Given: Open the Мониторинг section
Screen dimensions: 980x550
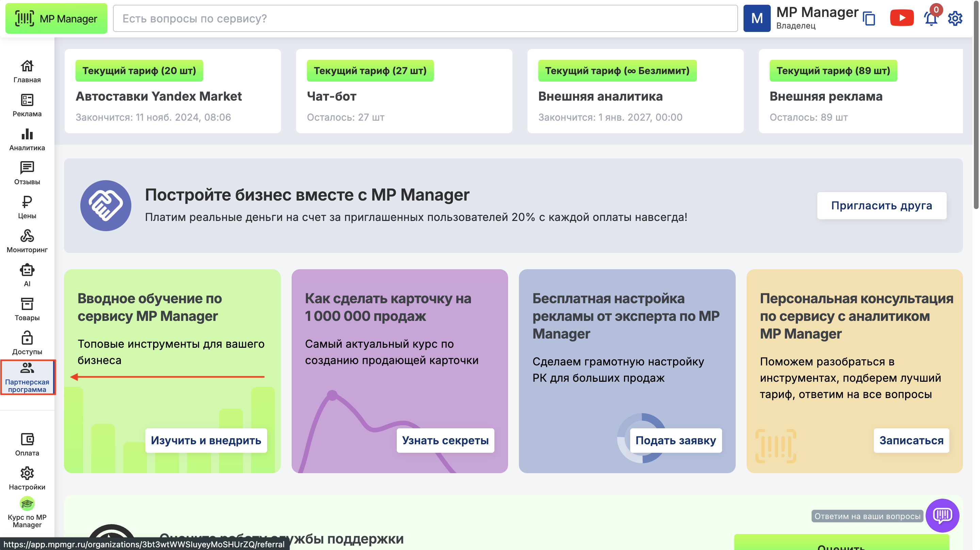Looking at the screenshot, I should [27, 241].
